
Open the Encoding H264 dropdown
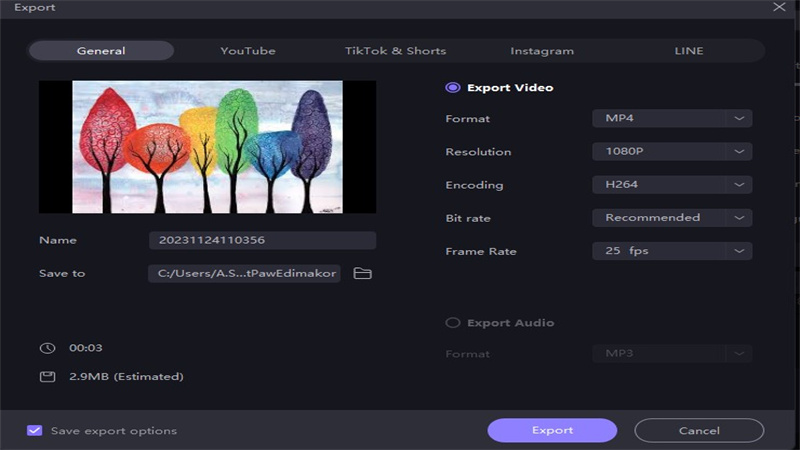671,185
